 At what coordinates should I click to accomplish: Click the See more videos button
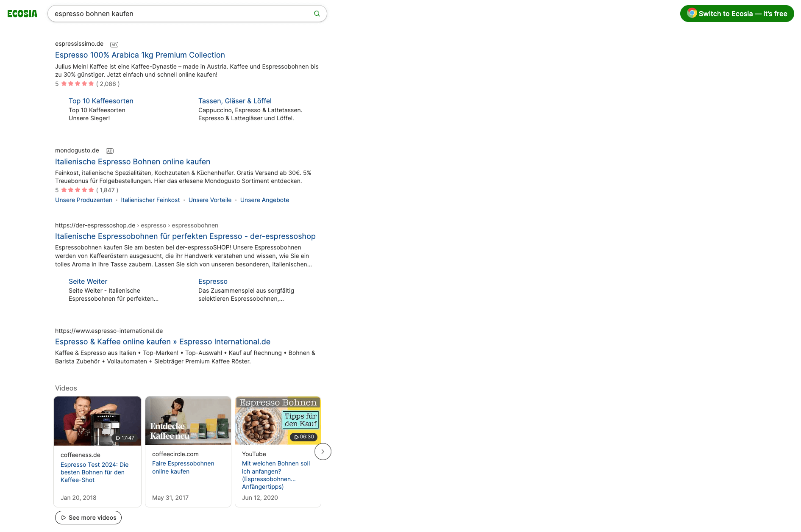click(88, 517)
